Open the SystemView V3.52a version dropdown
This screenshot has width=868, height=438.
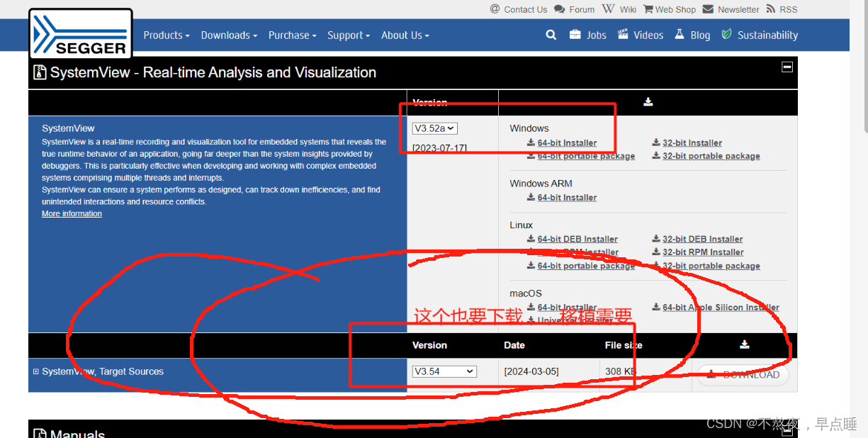[435, 128]
